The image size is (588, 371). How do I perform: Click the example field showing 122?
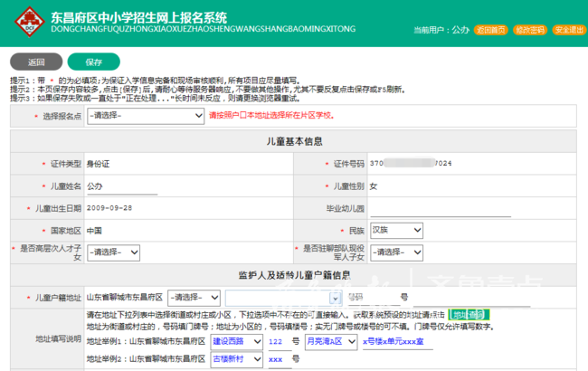tap(280, 342)
